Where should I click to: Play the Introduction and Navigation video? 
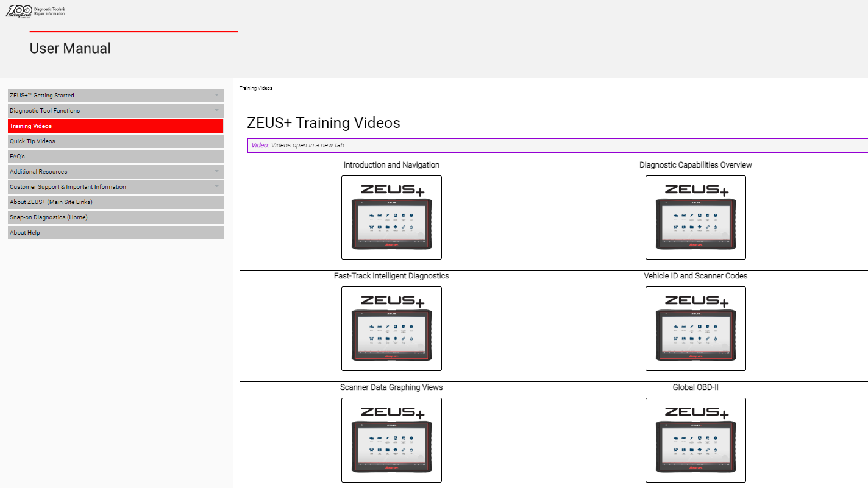point(391,217)
